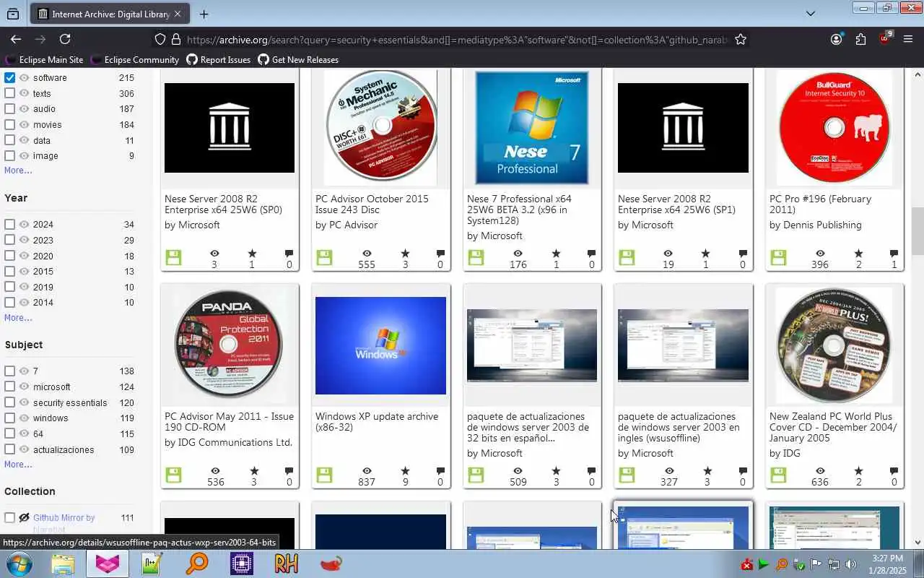Viewport: 924px width, 578px height.
Task: Check the microsoft subject filter
Action: (x=9, y=387)
